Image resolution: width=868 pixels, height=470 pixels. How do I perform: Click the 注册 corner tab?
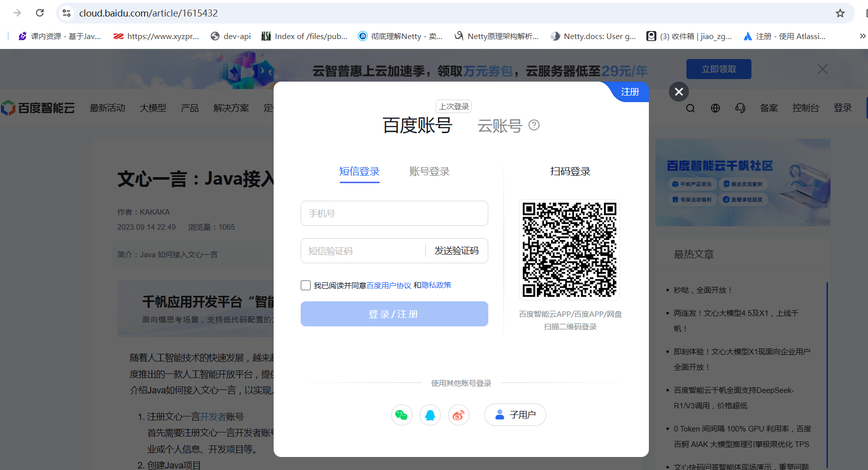tap(630, 92)
